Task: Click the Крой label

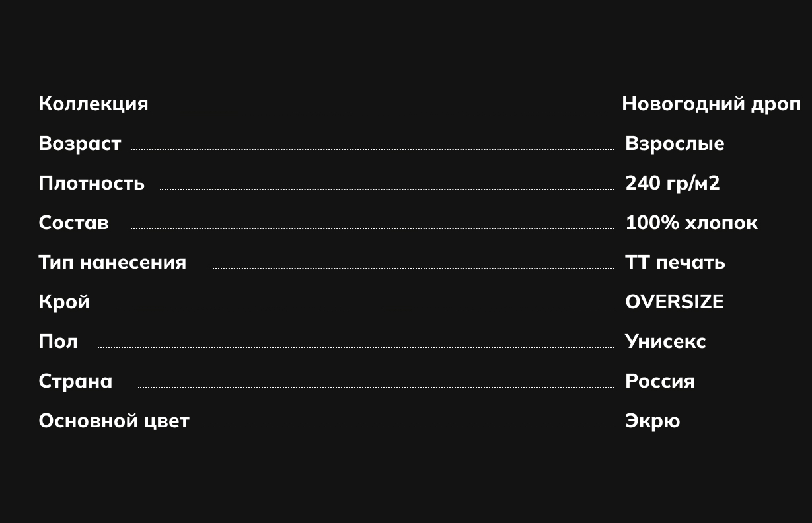Action: coord(64,302)
